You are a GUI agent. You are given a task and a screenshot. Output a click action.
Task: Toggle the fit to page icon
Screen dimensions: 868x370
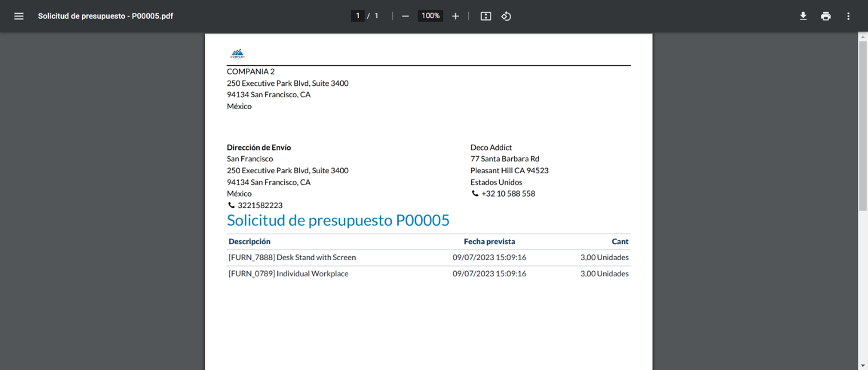(x=485, y=16)
